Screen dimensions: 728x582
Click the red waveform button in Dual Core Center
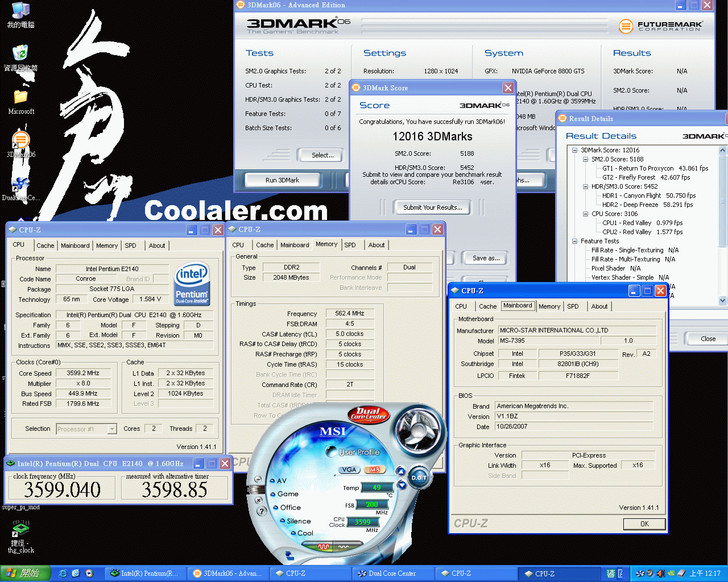point(323,547)
